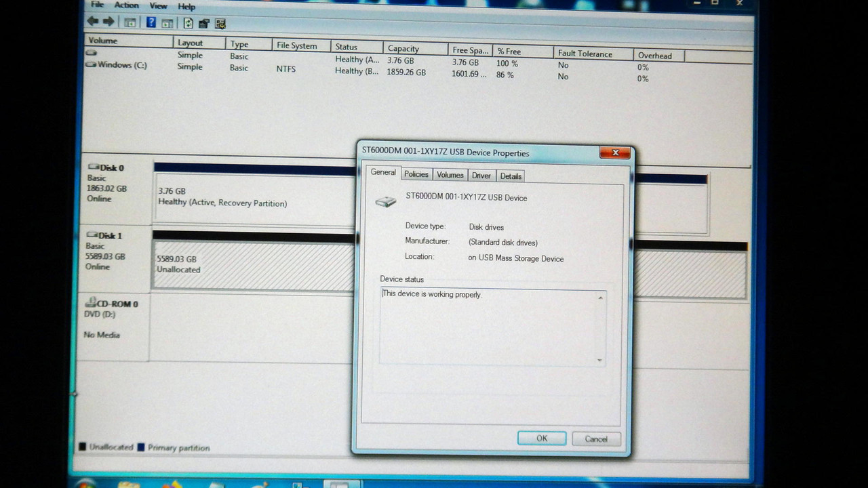
Task: Switch to the General tab
Action: pos(383,173)
